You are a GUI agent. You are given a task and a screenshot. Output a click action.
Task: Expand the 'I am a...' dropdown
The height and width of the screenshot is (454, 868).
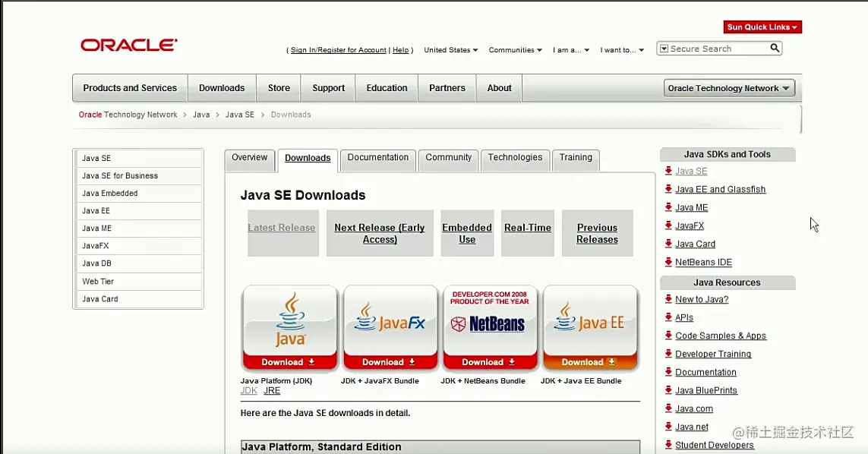(x=571, y=50)
